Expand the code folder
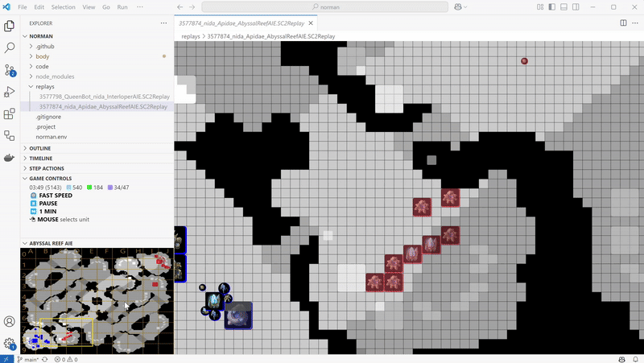The image size is (644, 363). (x=97, y=67)
